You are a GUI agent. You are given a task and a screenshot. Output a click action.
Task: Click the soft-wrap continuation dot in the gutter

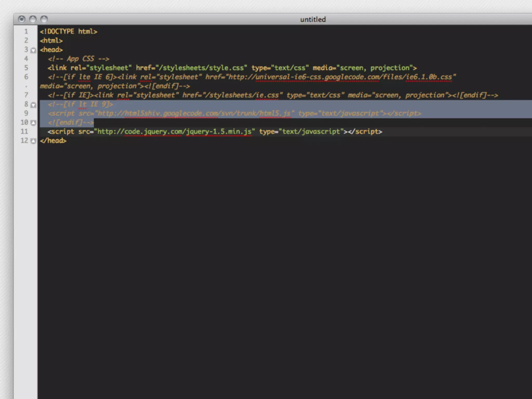26,87
